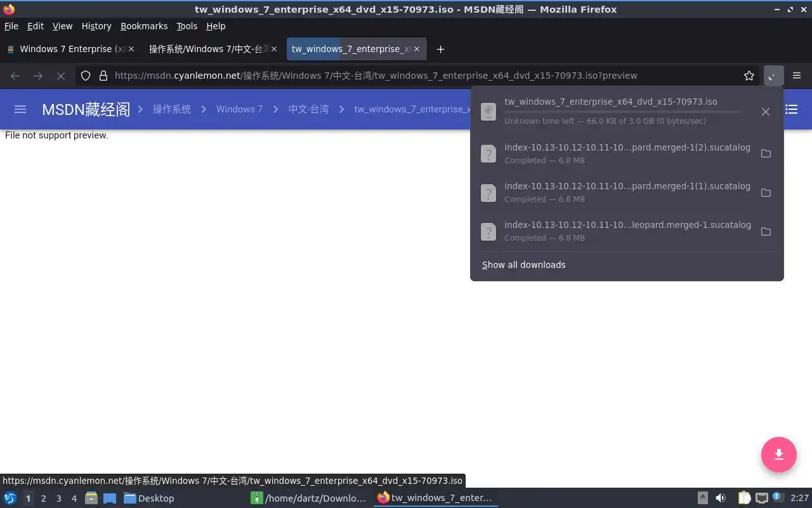Image resolution: width=812 pixels, height=508 pixels.
Task: Stop loading the page
Action: pyautogui.click(x=61, y=76)
